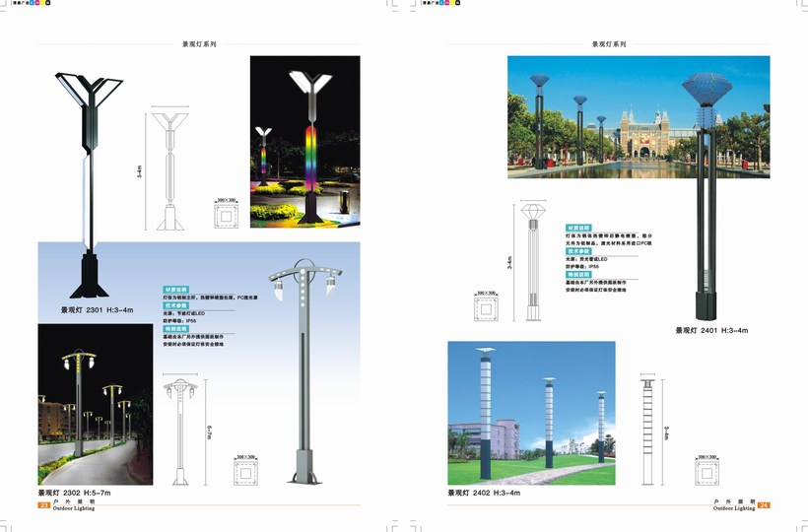The image size is (808, 532).
Task: Select the 景观灯 2401 H:3-4m caption
Action: (x=711, y=331)
